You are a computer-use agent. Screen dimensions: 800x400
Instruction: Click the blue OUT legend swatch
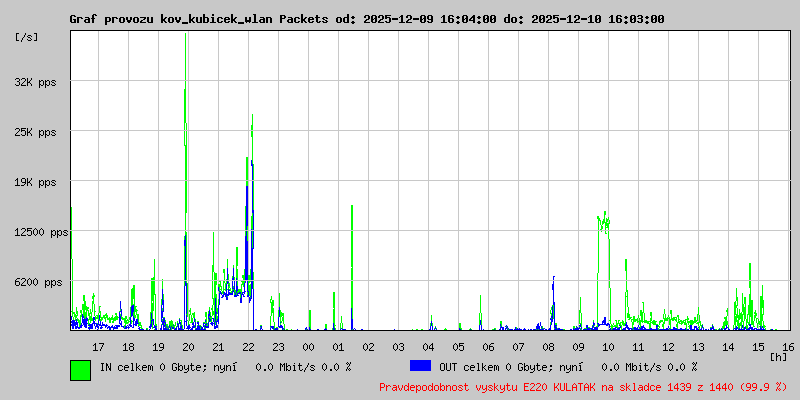[420, 366]
